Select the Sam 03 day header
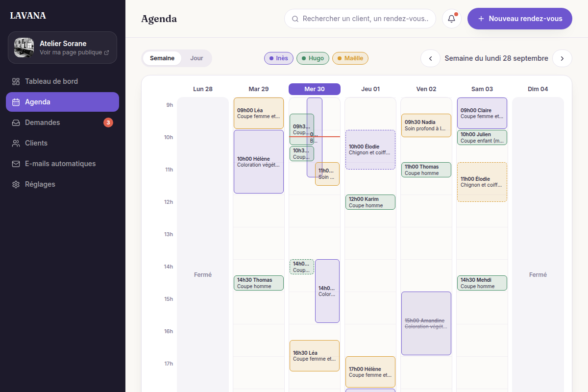This screenshot has height=392, width=588. tap(482, 89)
